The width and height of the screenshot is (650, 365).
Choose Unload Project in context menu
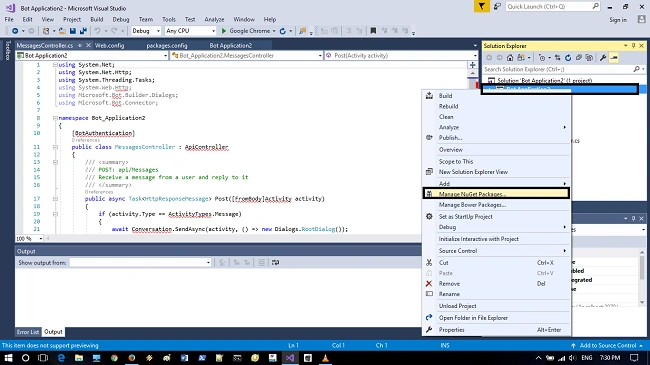tap(496, 306)
